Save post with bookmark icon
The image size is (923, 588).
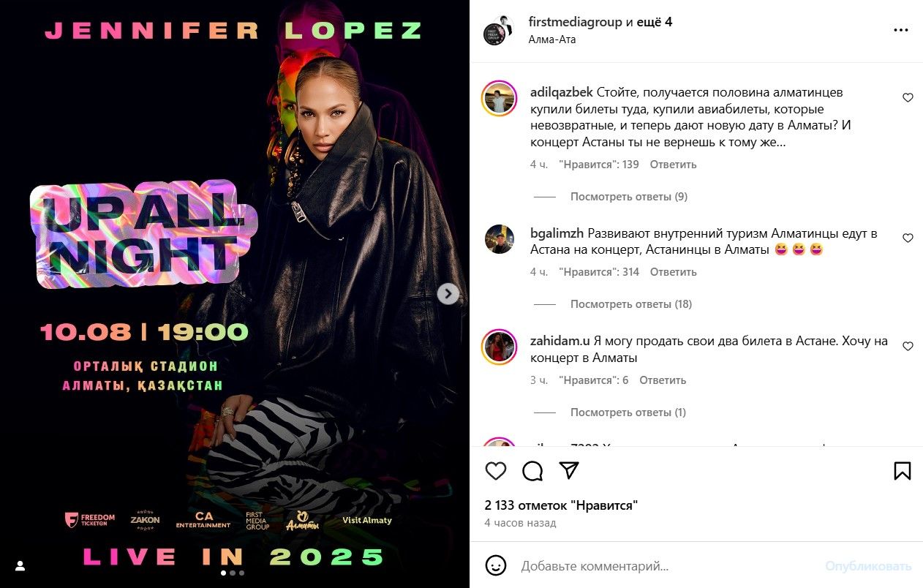pyautogui.click(x=903, y=471)
